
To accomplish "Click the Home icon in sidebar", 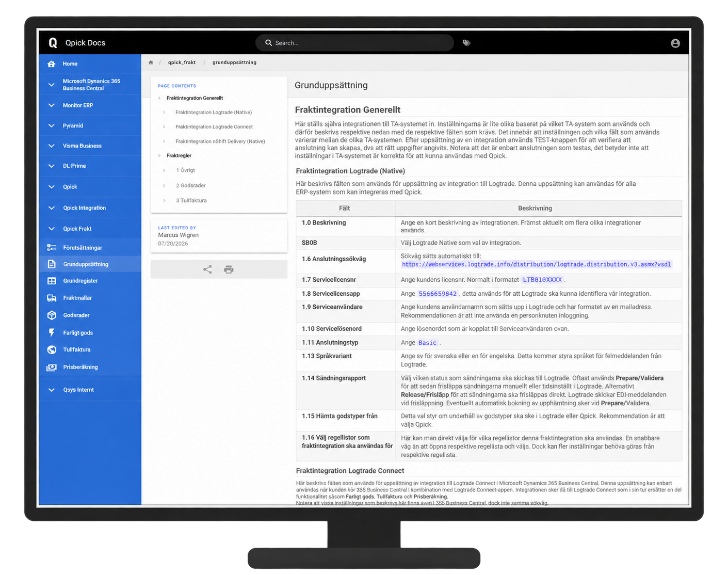I will click(x=51, y=64).
